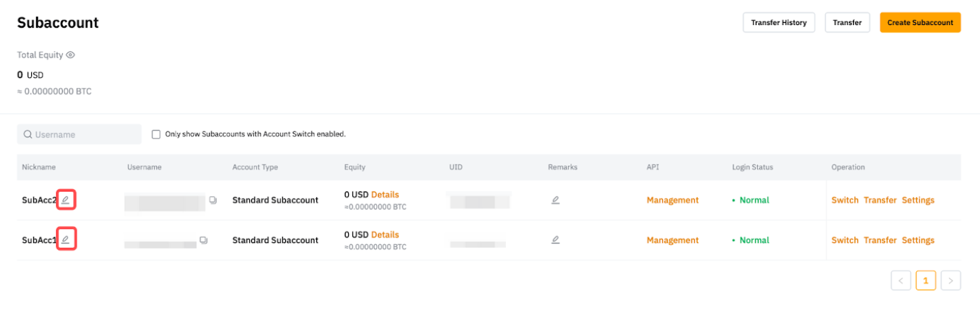Click the search magnifier icon
Image resolution: width=980 pixels, height=329 pixels.
(x=28, y=134)
